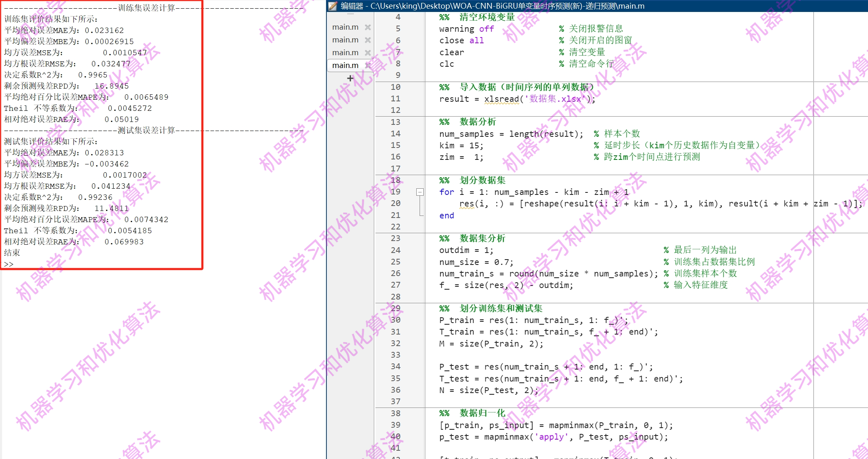
Task: Switch to the topmost main.m tab
Action: (x=345, y=27)
